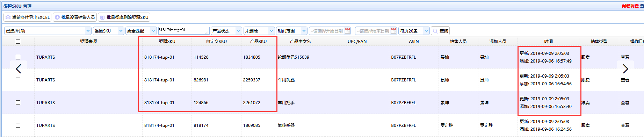This screenshot has width=644, height=137.
Task: Check the row for 车用把手
Action: (x=18, y=102)
